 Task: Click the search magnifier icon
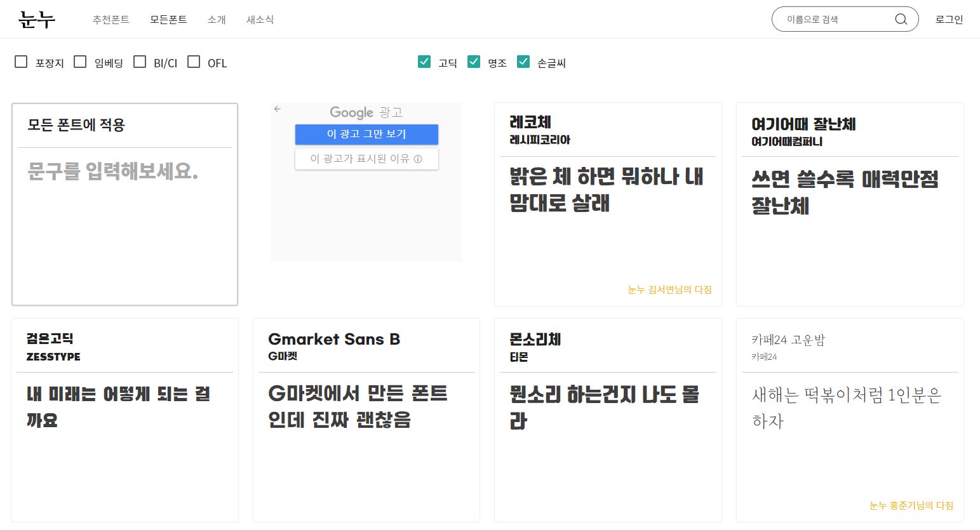click(901, 20)
